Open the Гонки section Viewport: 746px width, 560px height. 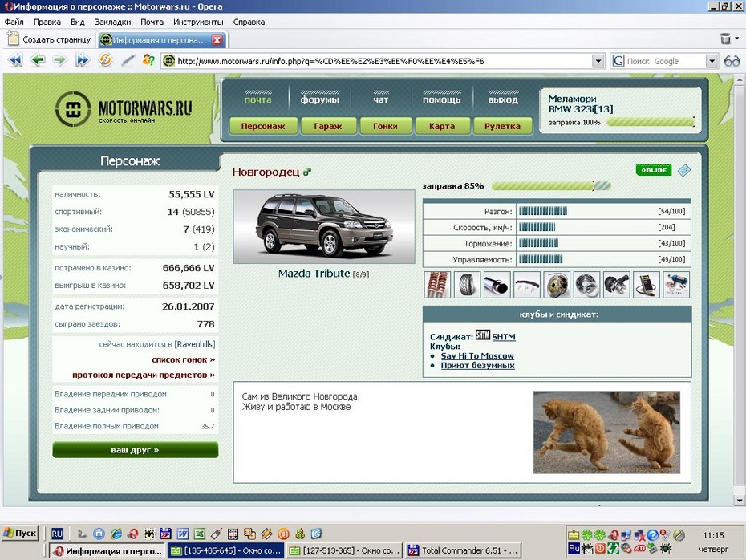pyautogui.click(x=385, y=126)
